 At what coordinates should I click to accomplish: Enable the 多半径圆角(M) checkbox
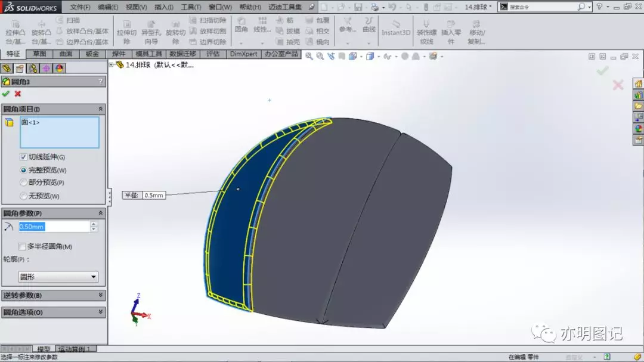pyautogui.click(x=22, y=246)
